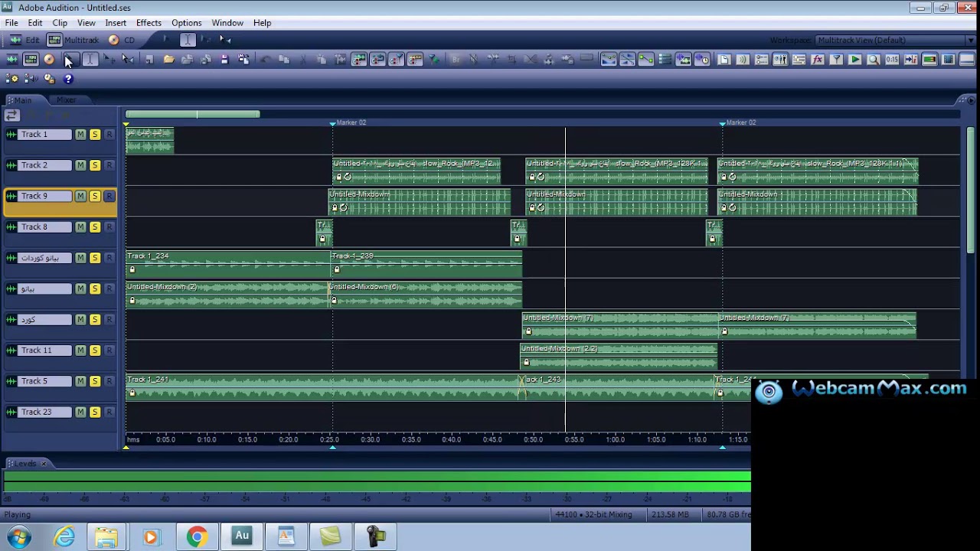Open the Effects menu
980x551 pixels.
click(149, 23)
